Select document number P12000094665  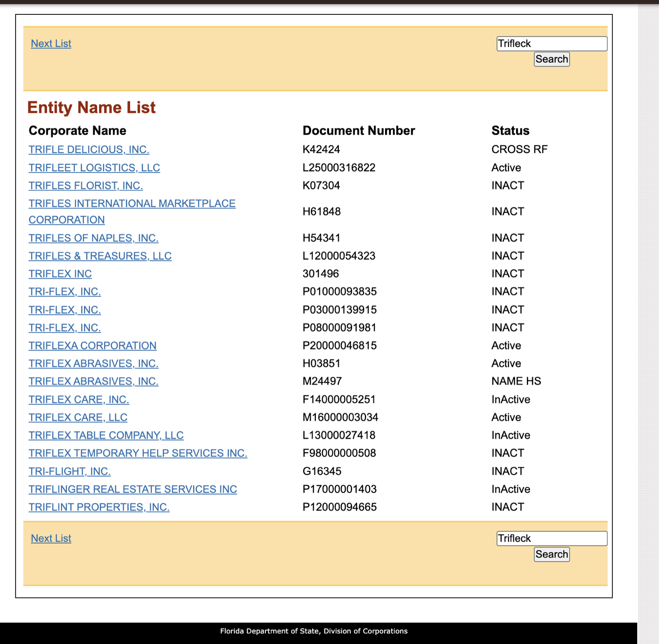click(340, 507)
